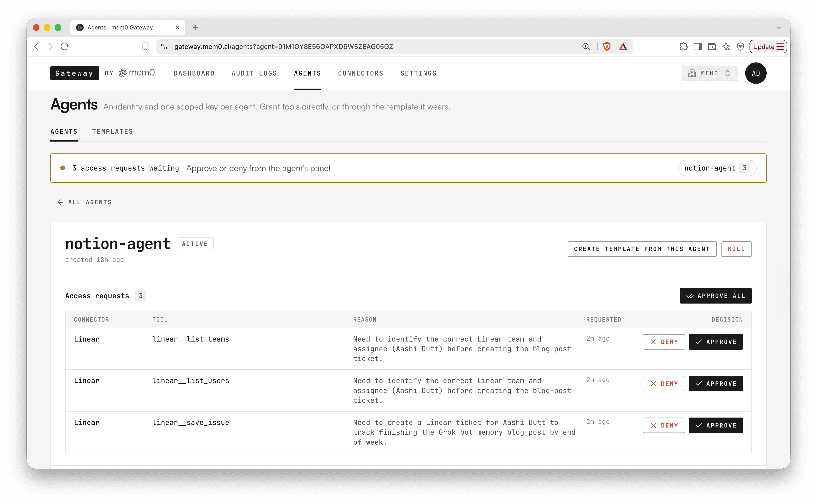Viewport: 817px width, 504px height.
Task: Close the Agents mem0 Gateway tab
Action: click(178, 28)
